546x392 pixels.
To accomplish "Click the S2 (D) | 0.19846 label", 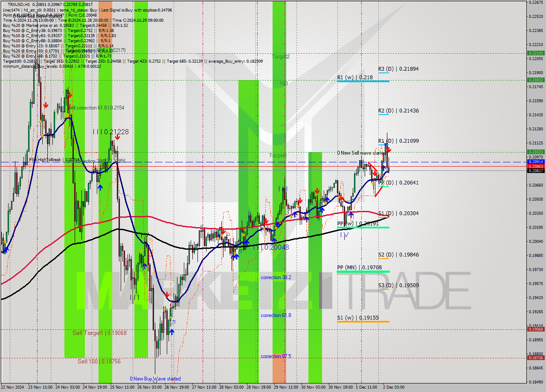I will click(398, 255).
